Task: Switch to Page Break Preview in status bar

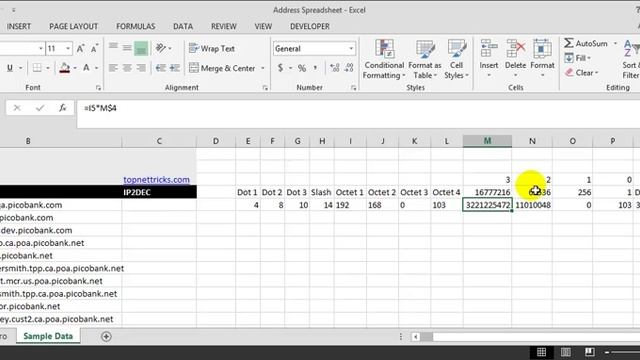Action: [x=590, y=352]
